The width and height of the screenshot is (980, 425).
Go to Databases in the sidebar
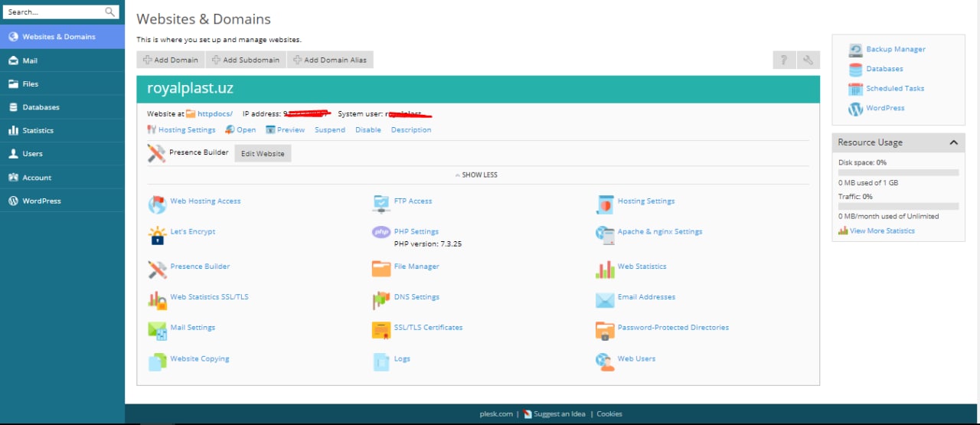tap(62, 107)
